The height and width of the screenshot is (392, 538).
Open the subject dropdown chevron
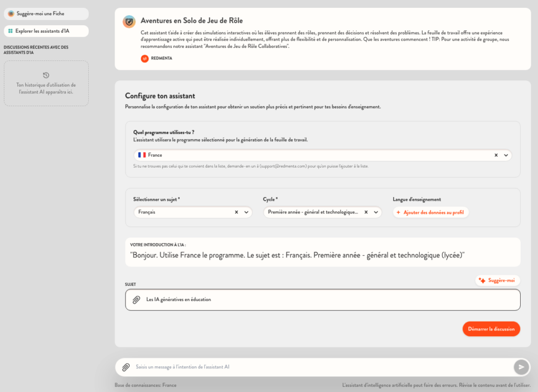tap(246, 212)
